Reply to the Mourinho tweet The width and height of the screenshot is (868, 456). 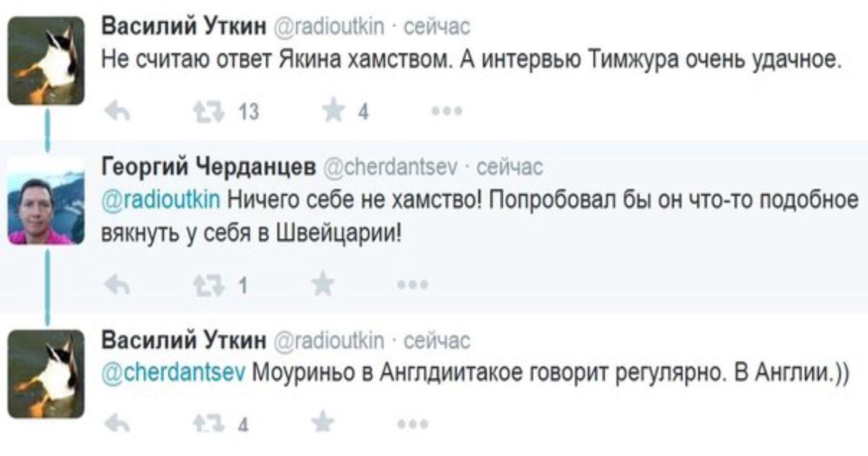click(x=116, y=423)
